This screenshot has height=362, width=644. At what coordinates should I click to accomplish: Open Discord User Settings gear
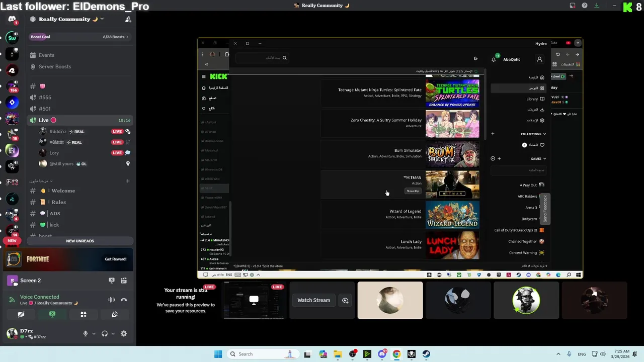[124, 334]
